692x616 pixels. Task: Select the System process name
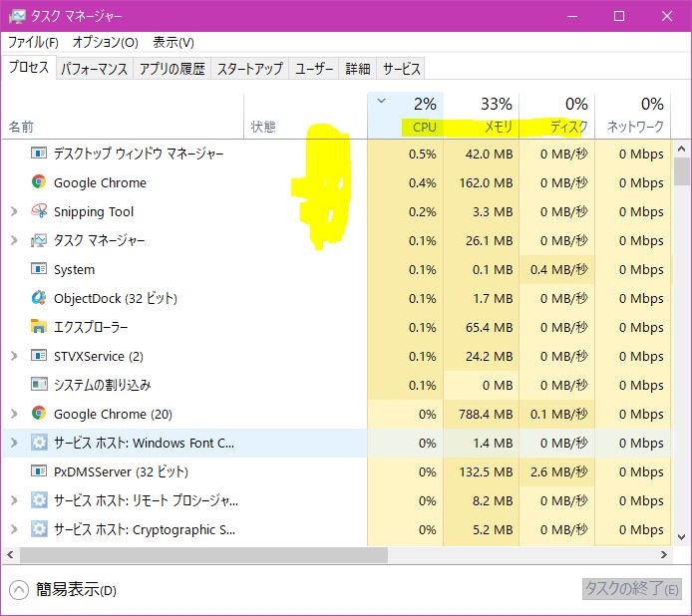tap(74, 269)
